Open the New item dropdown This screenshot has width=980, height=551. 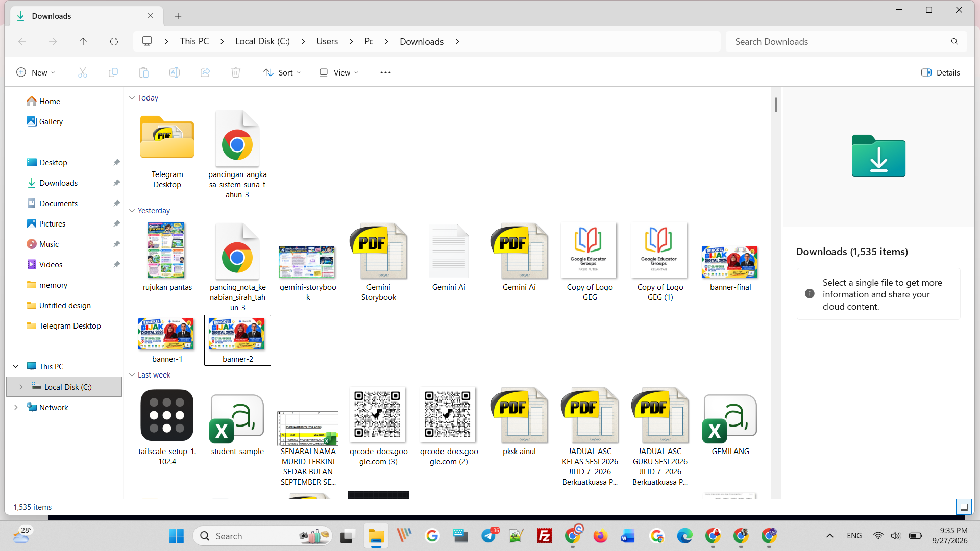point(36,72)
